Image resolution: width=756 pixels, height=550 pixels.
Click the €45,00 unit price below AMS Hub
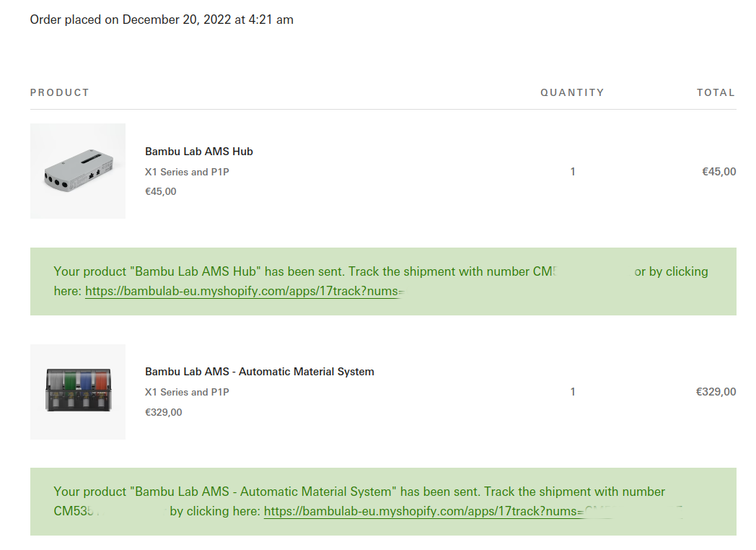pos(161,191)
